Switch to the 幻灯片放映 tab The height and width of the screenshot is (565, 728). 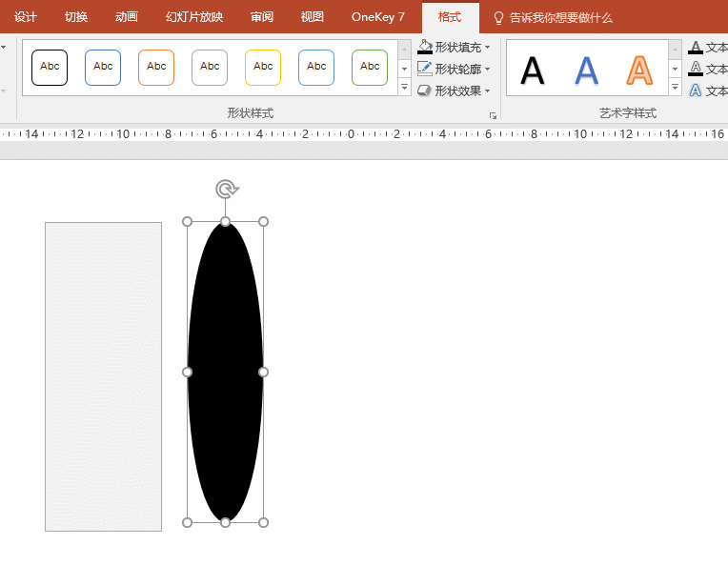point(194,17)
